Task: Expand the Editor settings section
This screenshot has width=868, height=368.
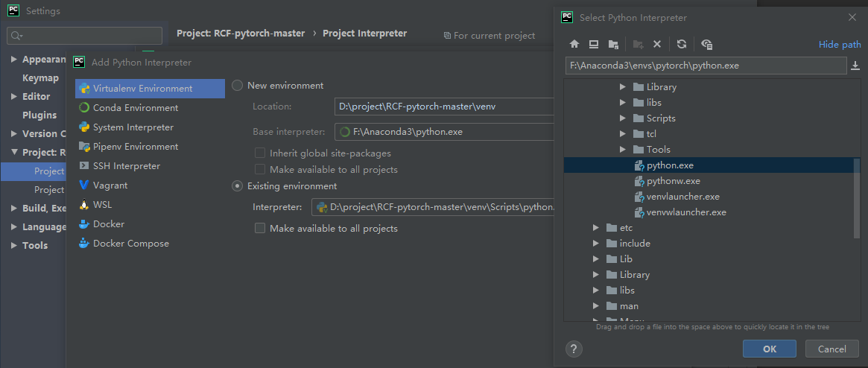Action: (14, 97)
